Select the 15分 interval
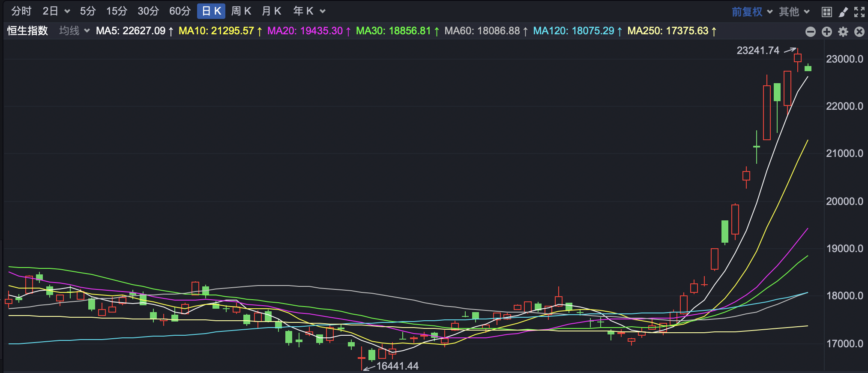 pyautogui.click(x=117, y=11)
